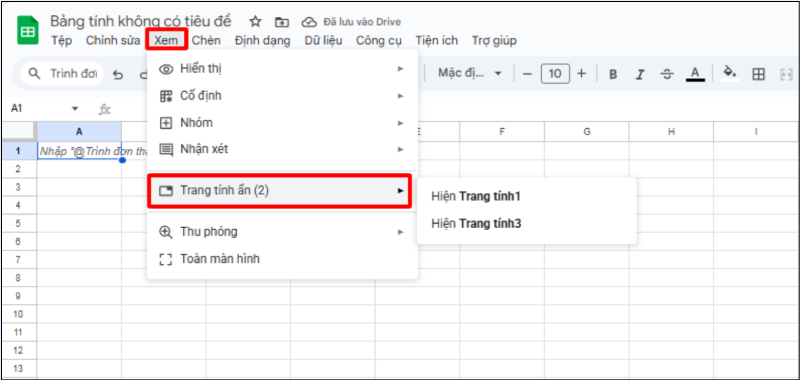
Task: Open the Xem menu
Action: [x=167, y=40]
